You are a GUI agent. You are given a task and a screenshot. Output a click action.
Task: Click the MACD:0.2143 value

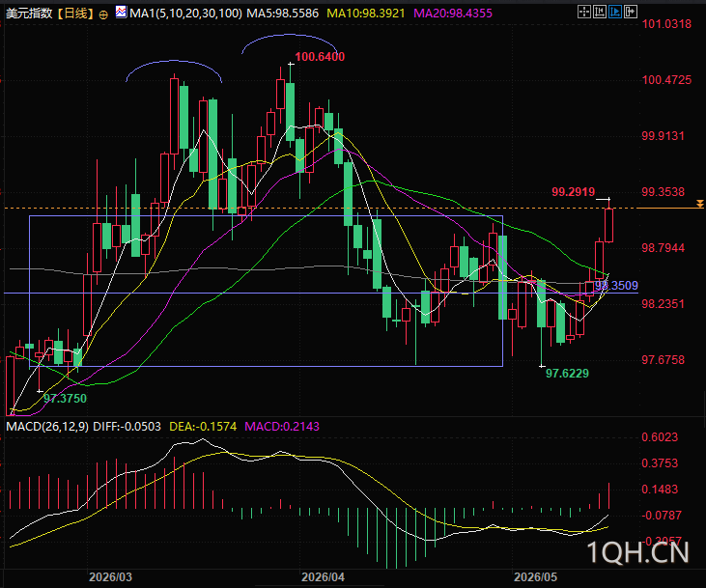point(282,427)
